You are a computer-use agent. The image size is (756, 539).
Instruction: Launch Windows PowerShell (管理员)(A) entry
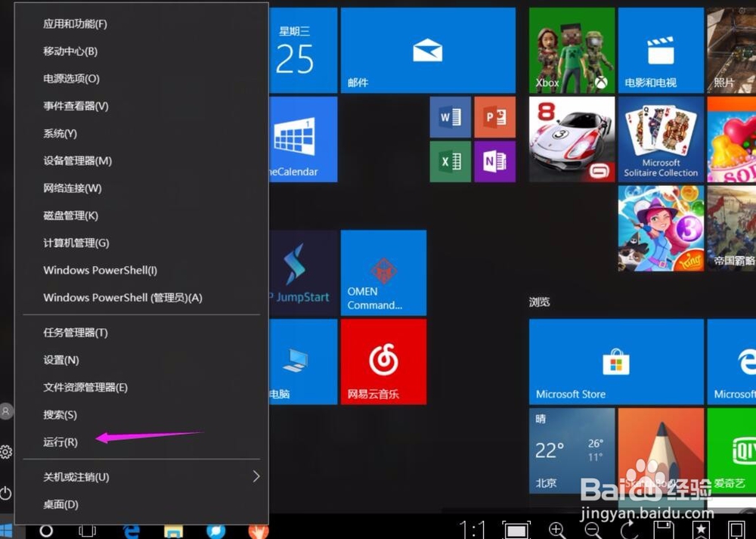(x=141, y=297)
